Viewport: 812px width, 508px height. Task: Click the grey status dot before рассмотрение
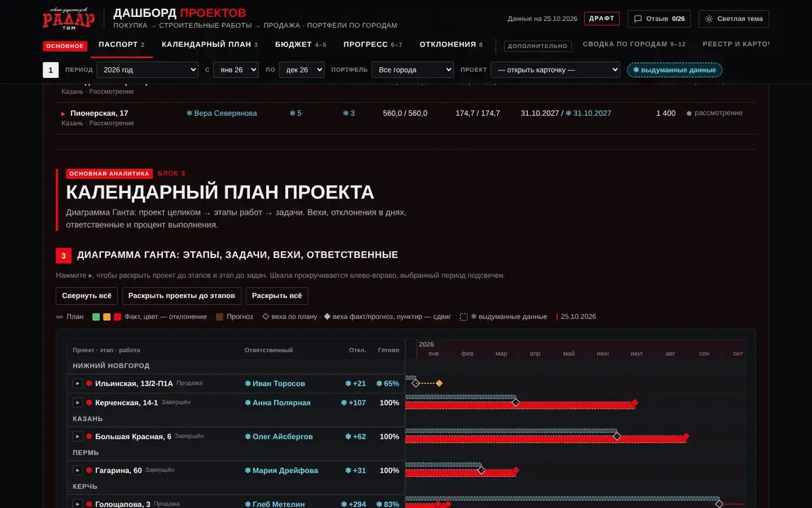click(x=689, y=114)
